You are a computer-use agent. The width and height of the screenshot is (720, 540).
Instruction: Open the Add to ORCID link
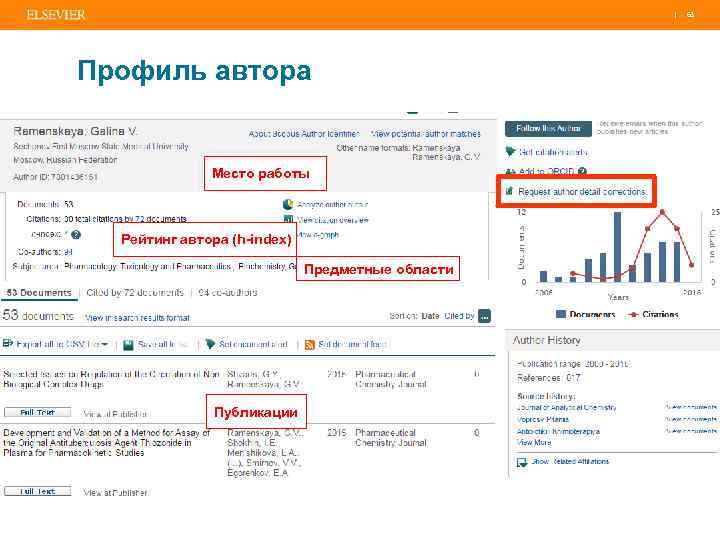(546, 171)
